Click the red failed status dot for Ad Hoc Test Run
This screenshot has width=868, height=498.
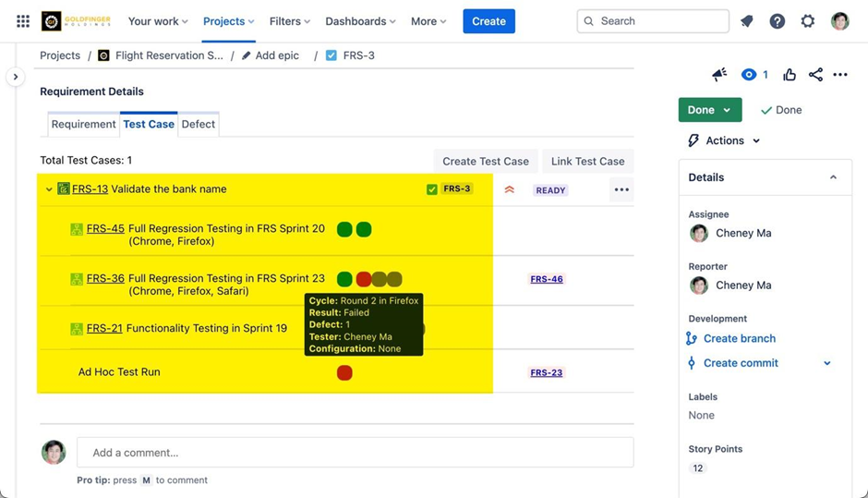pos(344,372)
